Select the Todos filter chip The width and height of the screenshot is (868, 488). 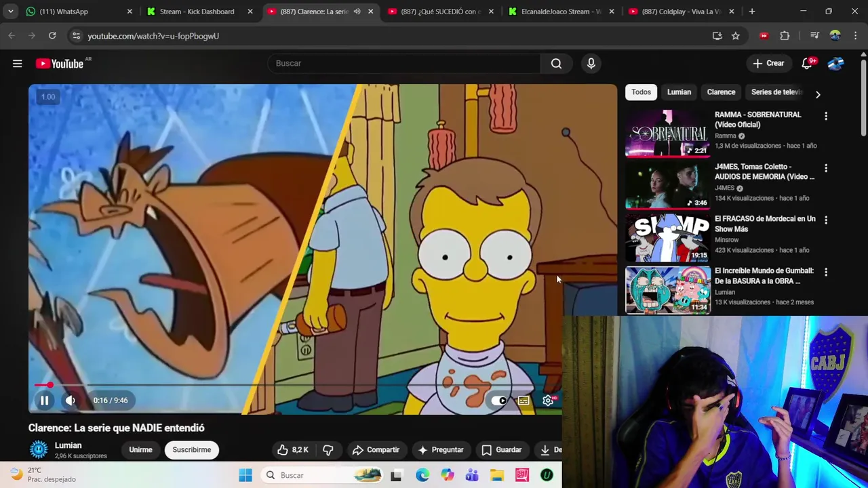(x=641, y=92)
